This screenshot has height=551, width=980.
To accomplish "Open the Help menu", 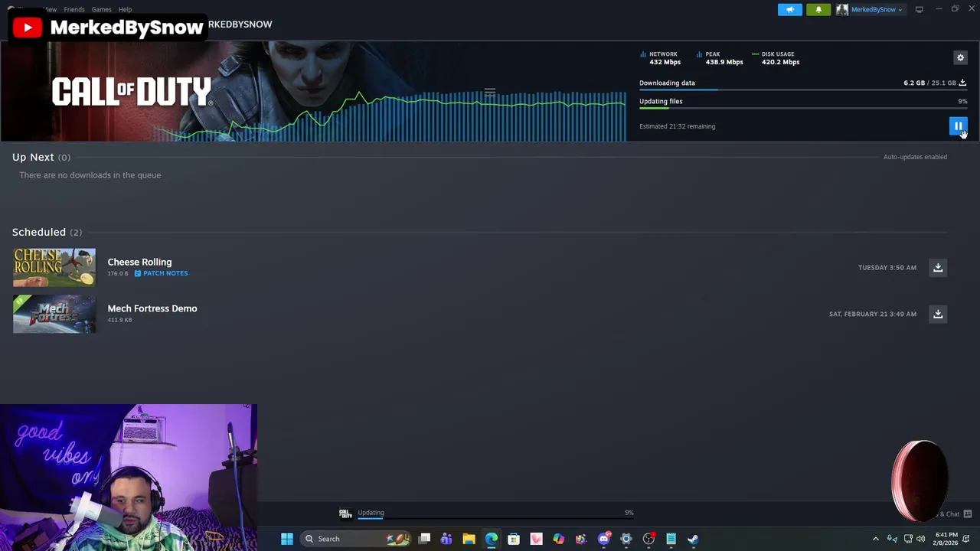I will click(x=125, y=9).
